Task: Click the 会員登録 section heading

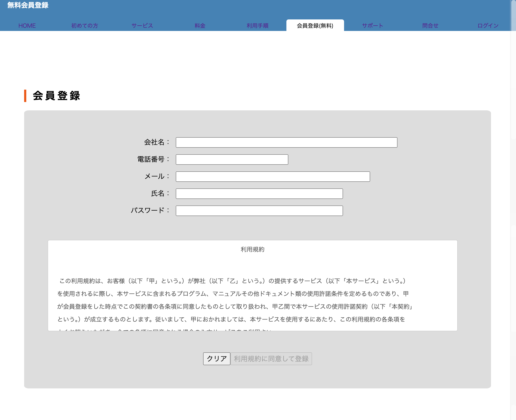Action: [x=56, y=96]
